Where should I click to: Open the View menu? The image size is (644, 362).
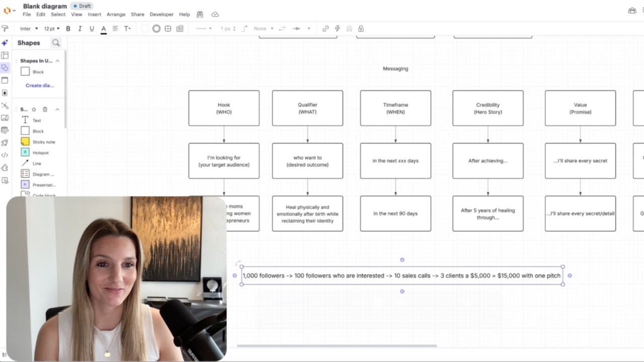[76, 15]
